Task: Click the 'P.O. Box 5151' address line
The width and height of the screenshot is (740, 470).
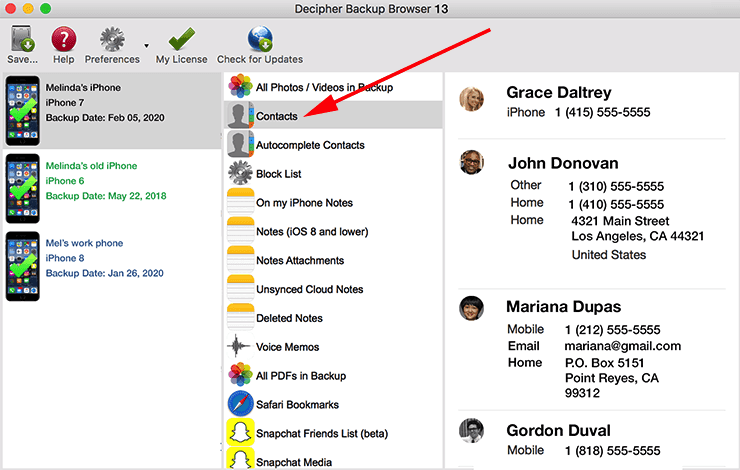Action: click(x=605, y=363)
